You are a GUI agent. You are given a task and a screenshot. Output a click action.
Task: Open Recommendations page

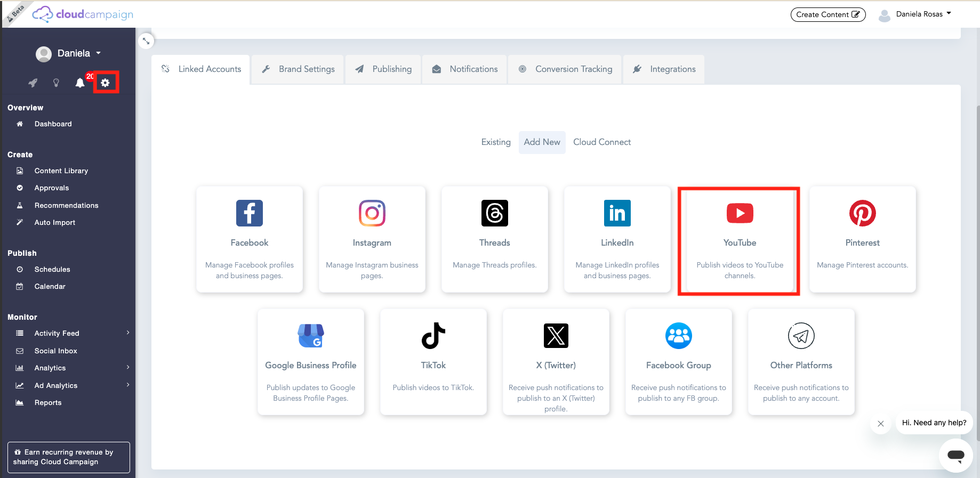click(67, 205)
